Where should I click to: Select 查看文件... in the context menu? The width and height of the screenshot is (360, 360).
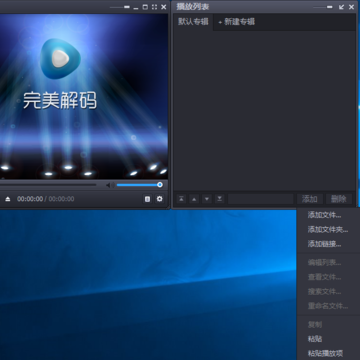328,277
